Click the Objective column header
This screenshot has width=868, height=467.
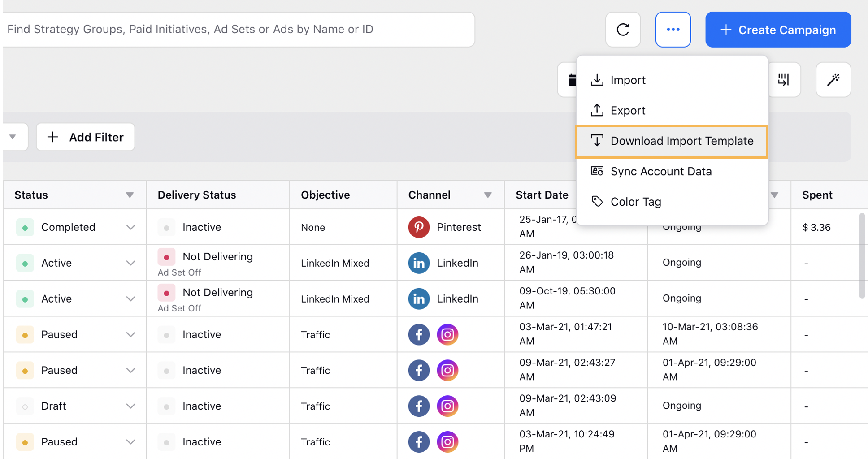point(325,195)
